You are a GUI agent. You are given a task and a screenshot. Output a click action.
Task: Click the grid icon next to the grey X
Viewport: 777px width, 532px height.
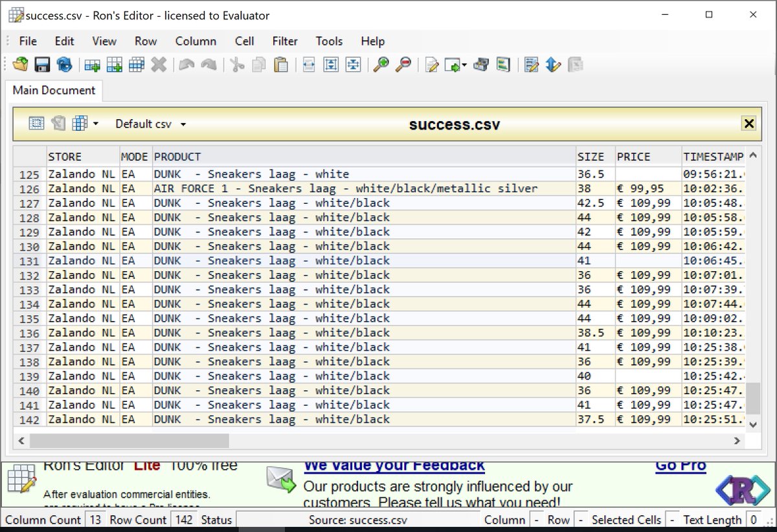(x=136, y=65)
